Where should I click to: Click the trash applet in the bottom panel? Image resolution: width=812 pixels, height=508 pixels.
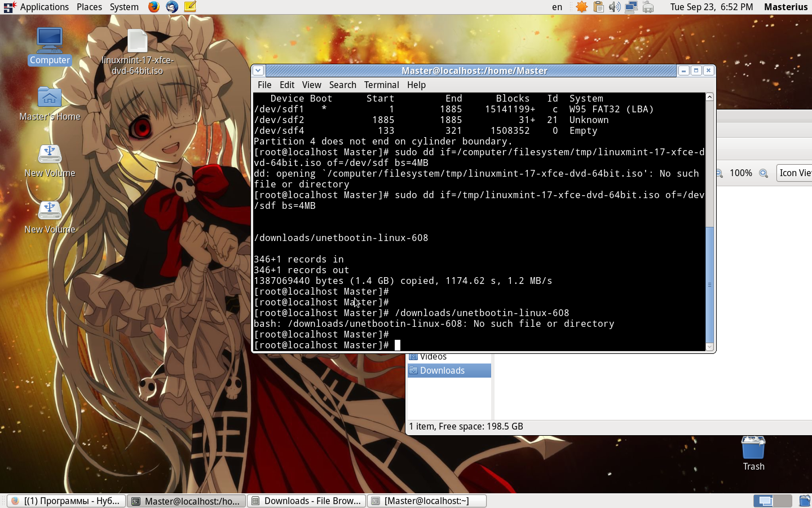pos(805,501)
